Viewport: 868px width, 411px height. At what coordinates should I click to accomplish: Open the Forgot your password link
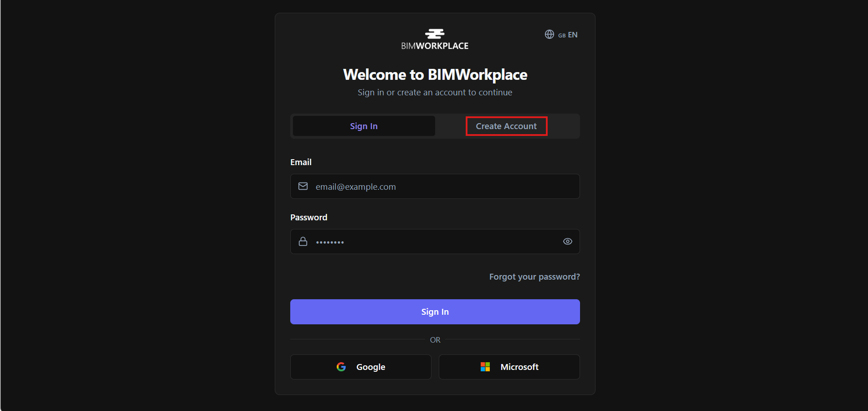(x=534, y=276)
